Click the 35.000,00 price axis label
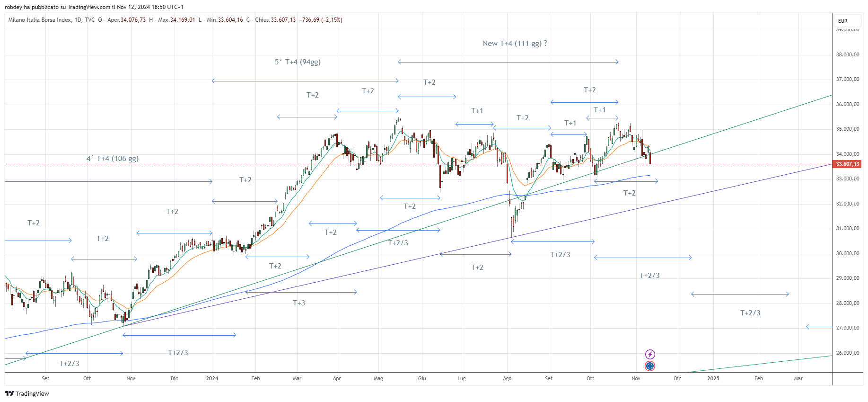 pyautogui.click(x=848, y=129)
